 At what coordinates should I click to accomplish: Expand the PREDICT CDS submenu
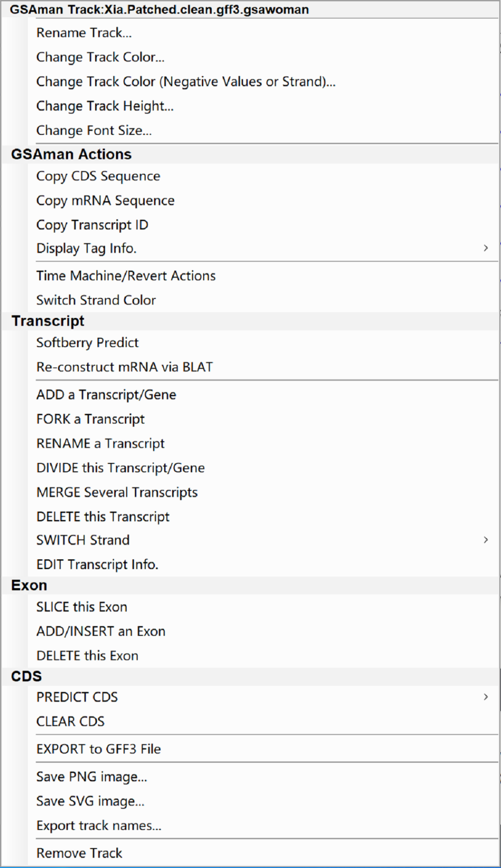coord(77,697)
